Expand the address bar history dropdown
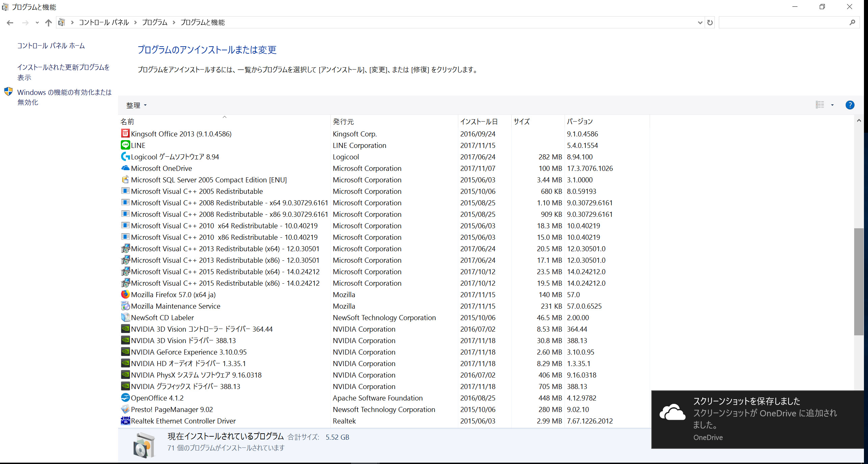The width and height of the screenshot is (868, 464). [x=700, y=23]
